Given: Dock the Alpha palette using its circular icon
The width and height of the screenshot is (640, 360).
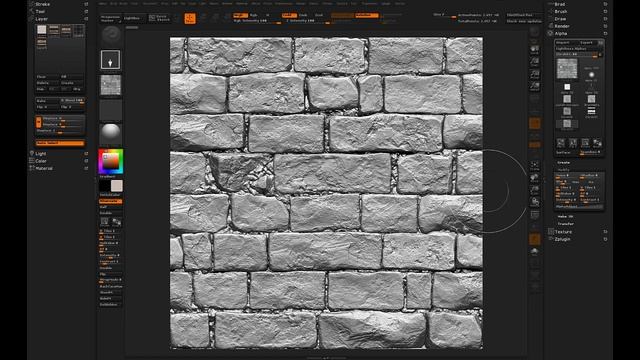Looking at the screenshot, I should (x=605, y=33).
